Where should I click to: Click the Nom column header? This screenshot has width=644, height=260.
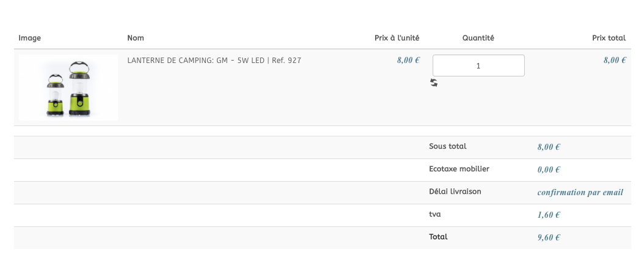(136, 38)
